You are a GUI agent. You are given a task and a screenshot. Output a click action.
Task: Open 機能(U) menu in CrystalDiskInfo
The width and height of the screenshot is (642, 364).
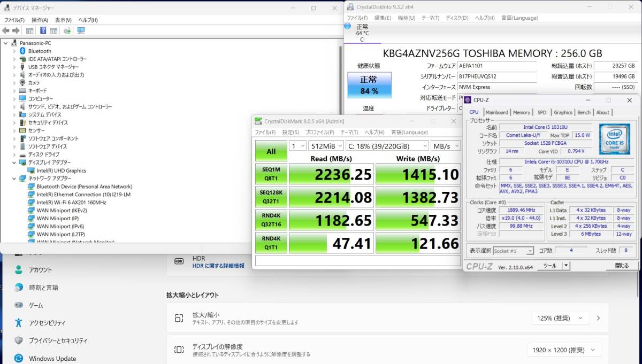(407, 18)
